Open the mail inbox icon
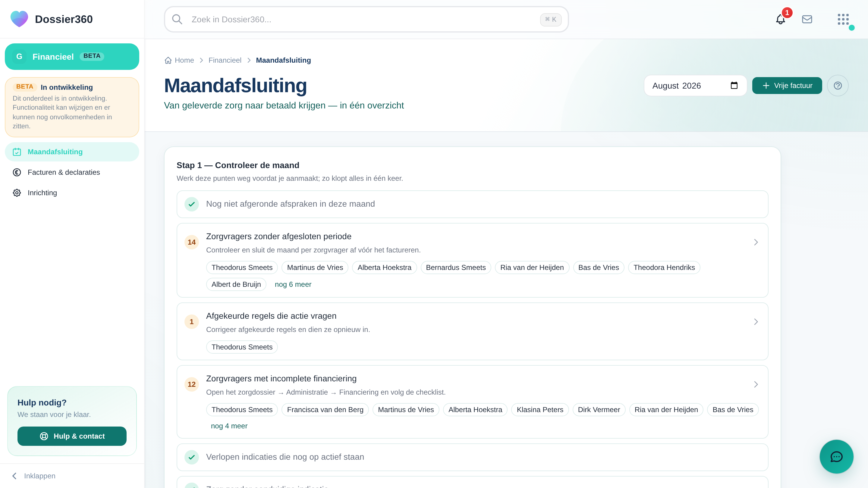This screenshot has height=488, width=868. click(807, 20)
